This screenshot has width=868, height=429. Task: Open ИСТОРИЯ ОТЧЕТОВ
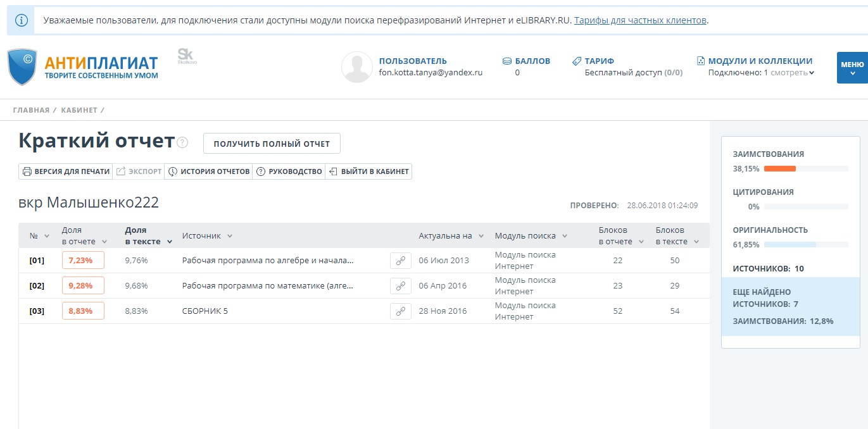click(209, 171)
